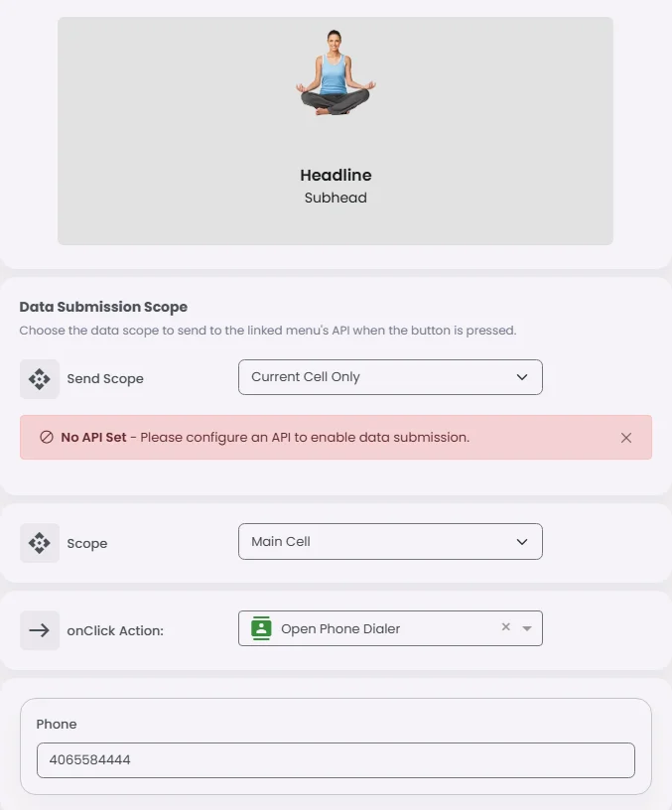Select the Headline text in preview
Image resolution: width=672 pixels, height=810 pixels.
(336, 176)
